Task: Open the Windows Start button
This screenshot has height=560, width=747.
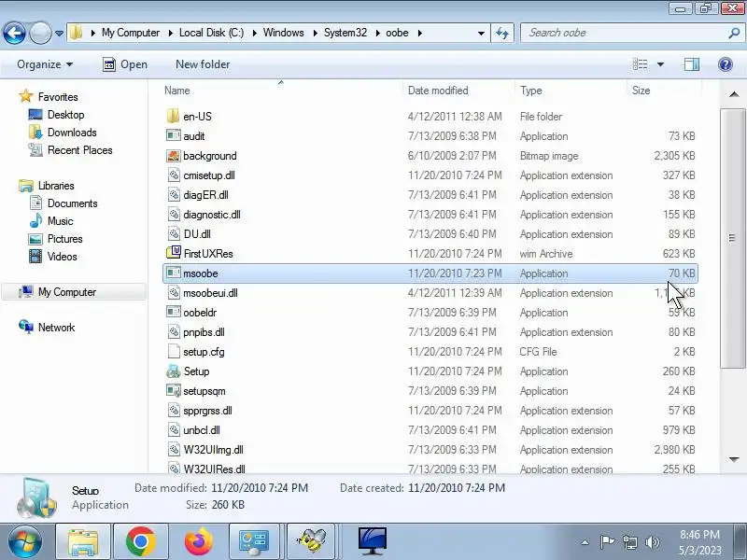Action: (x=25, y=542)
